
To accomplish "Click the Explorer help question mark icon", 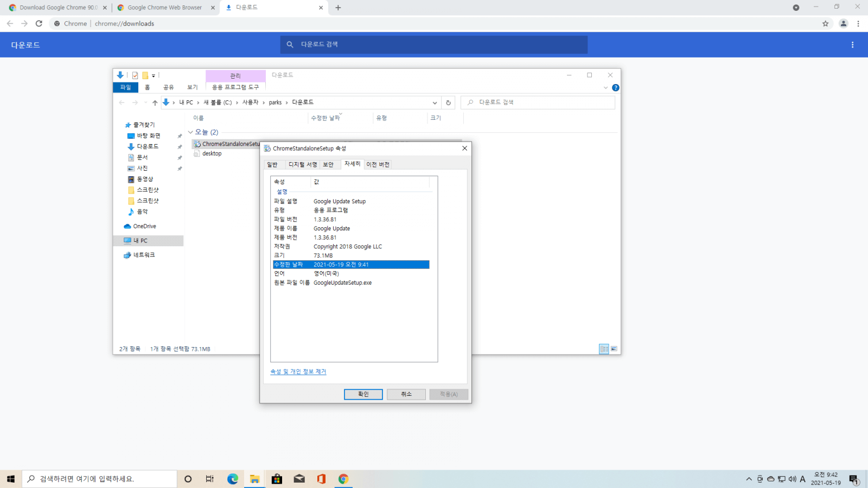I will 616,87.
